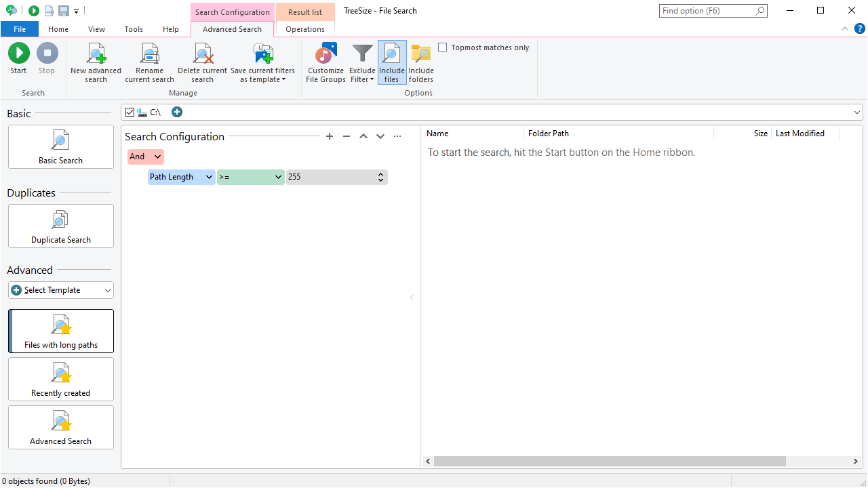This screenshot has height=488, width=868.
Task: Select the Duplicate Search button
Action: click(x=61, y=226)
